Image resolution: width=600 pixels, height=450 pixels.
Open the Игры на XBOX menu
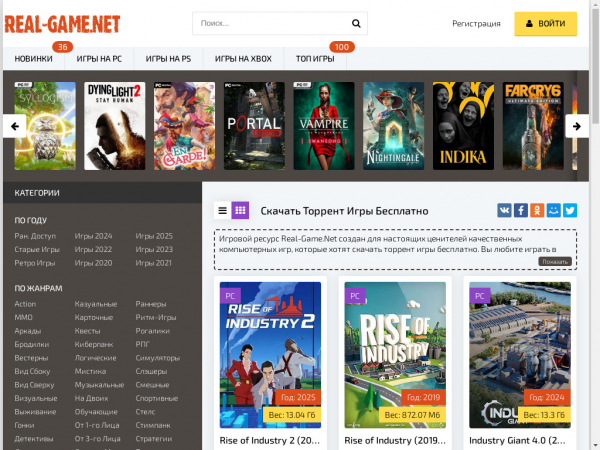pyautogui.click(x=243, y=59)
